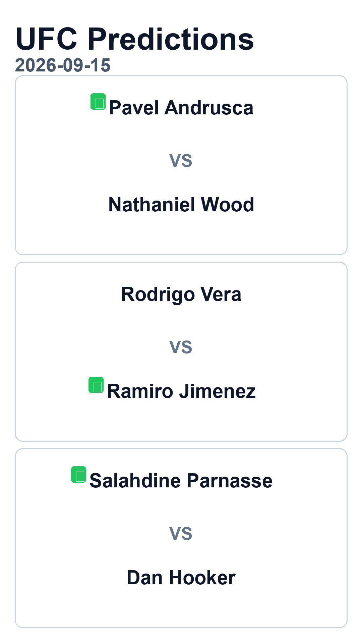Screen dimensions: 362x644
Task: Select fighter Pavel Andrusca
Action: click(x=181, y=108)
